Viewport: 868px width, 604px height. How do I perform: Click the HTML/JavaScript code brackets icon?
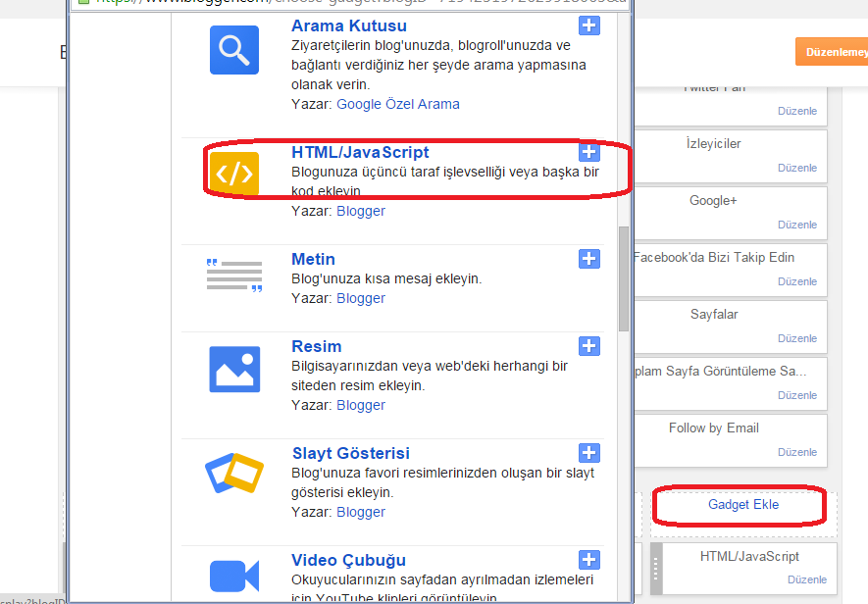click(x=234, y=174)
